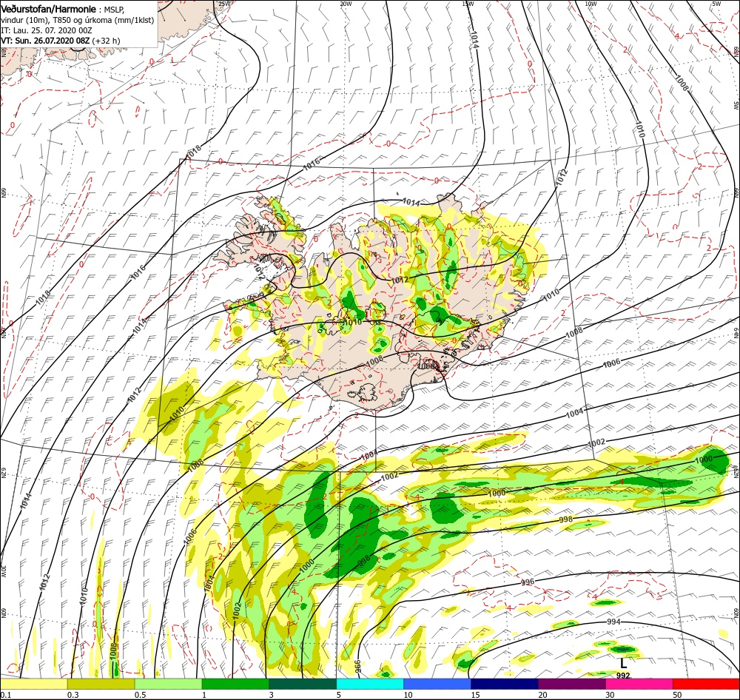The height and width of the screenshot is (700, 740).
Task: Click the '992' pressure value below L
Action: click(x=623, y=676)
